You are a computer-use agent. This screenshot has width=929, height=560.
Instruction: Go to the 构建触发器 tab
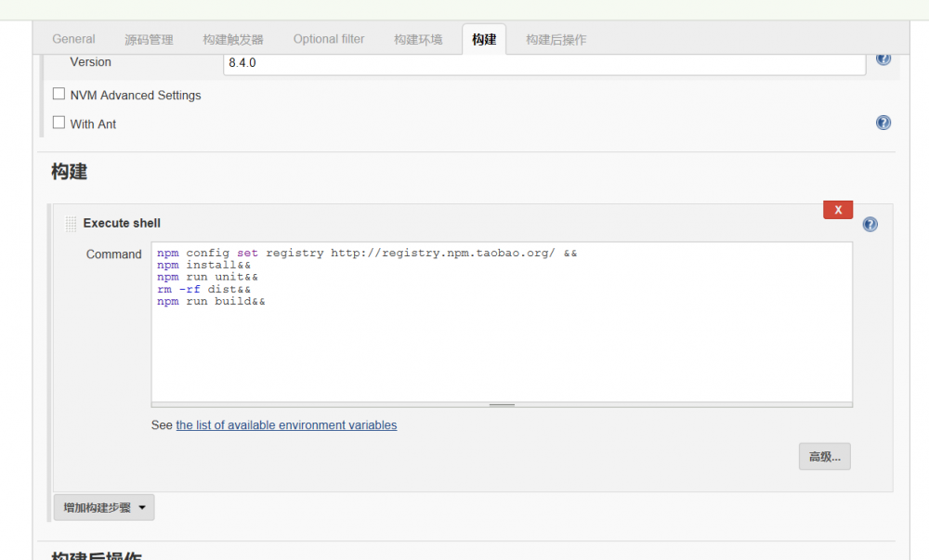(x=233, y=39)
